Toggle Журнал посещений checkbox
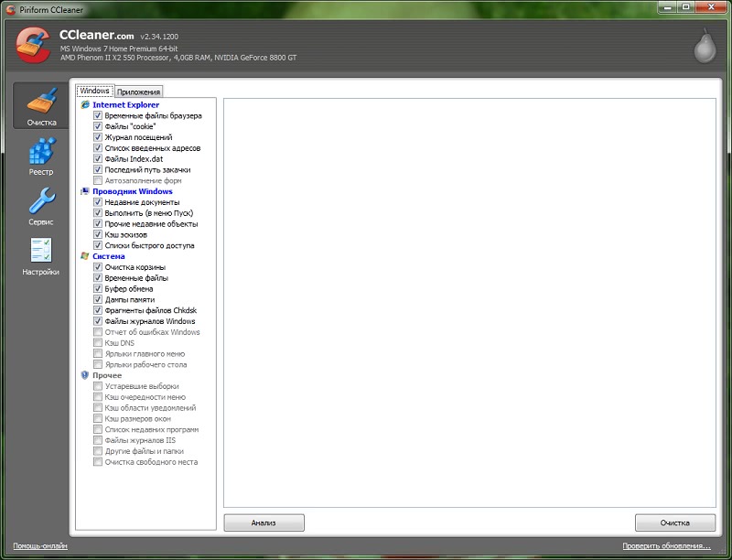The width and height of the screenshot is (732, 560). (x=98, y=137)
